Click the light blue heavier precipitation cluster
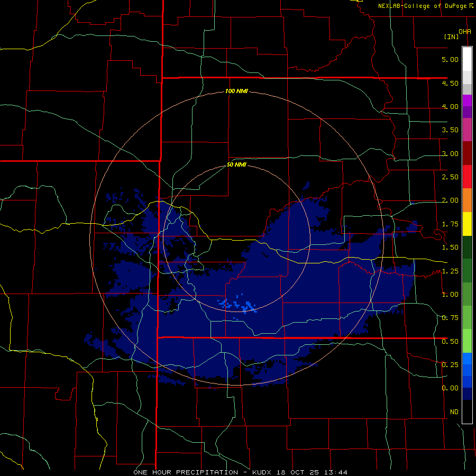Screen dimensions: 476x476 coord(238,305)
